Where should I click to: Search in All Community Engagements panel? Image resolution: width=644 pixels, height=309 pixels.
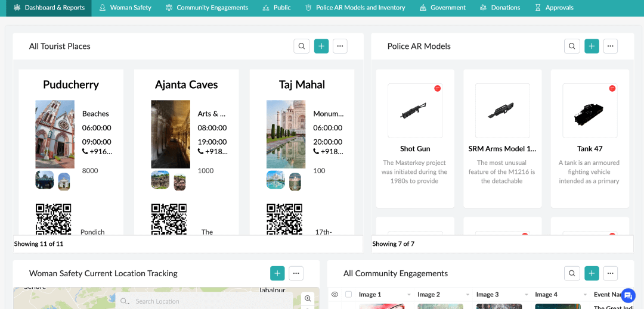572,273
